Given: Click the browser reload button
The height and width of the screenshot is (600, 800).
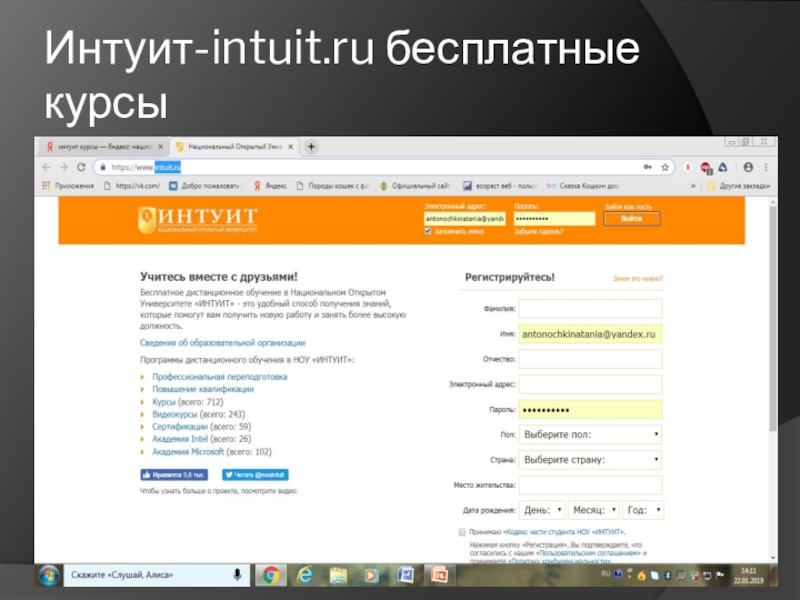Looking at the screenshot, I should tap(81, 167).
